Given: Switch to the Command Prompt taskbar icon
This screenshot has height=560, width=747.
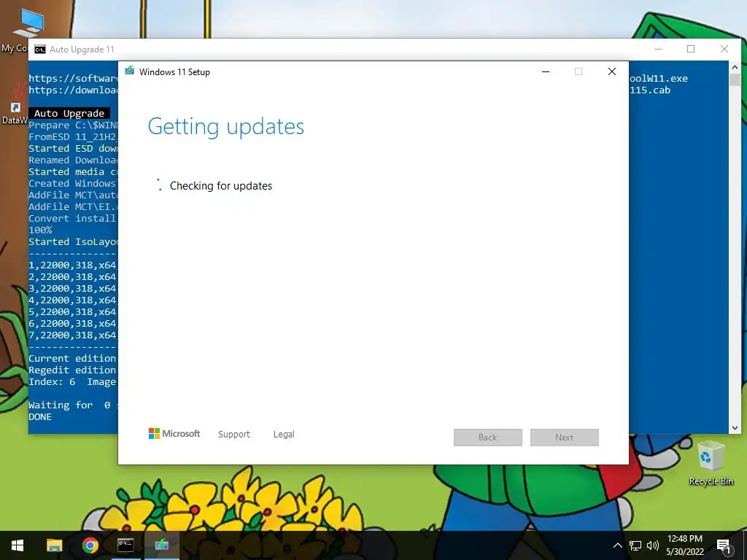Looking at the screenshot, I should click(x=125, y=545).
